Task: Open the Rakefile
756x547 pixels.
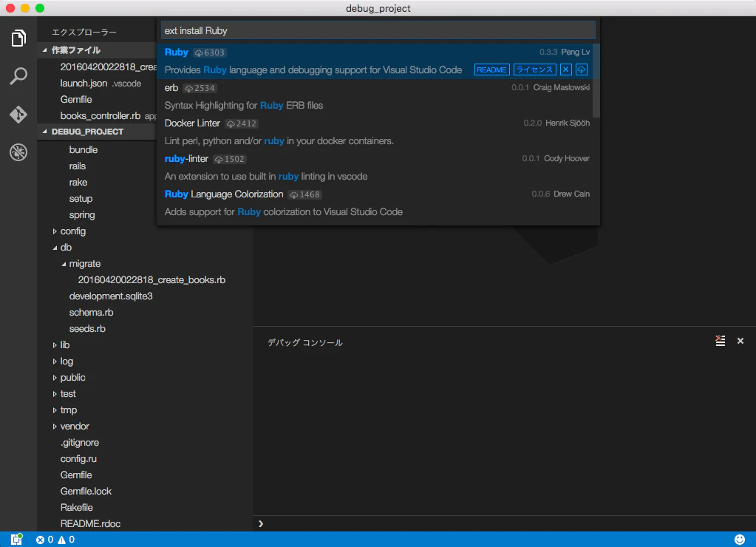Action: (77, 507)
